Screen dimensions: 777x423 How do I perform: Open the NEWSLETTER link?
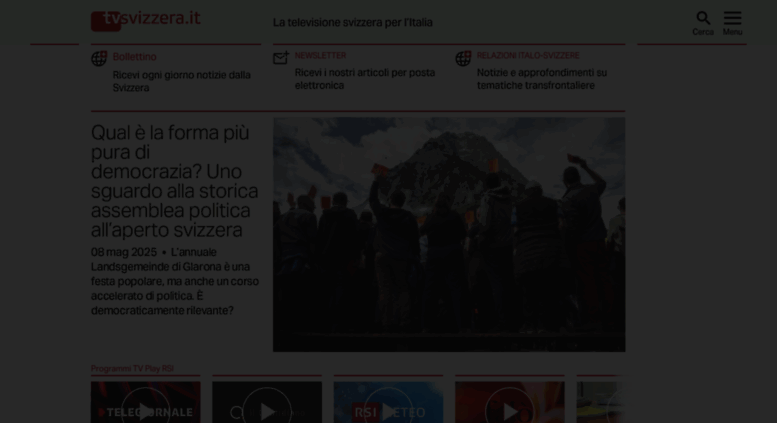click(x=320, y=55)
